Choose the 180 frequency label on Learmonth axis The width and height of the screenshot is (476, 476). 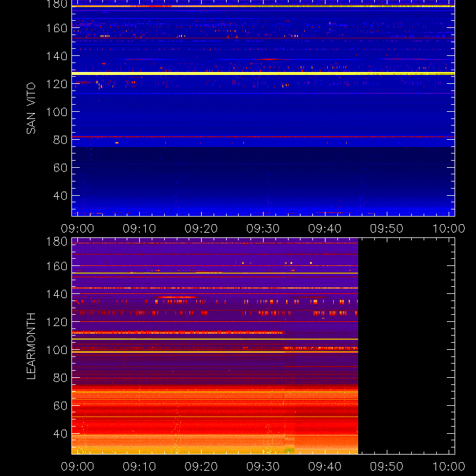coord(57,242)
